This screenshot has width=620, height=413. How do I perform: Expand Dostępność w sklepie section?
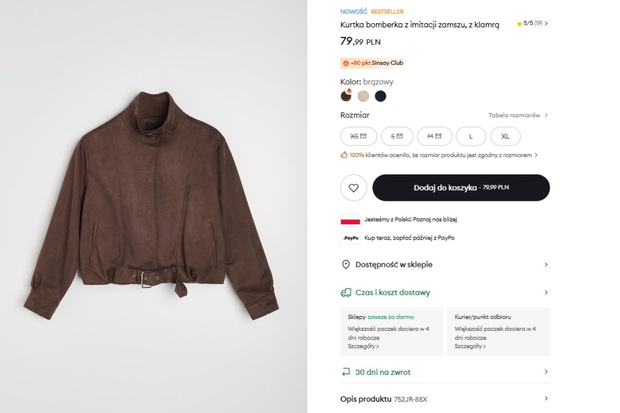[445, 265]
